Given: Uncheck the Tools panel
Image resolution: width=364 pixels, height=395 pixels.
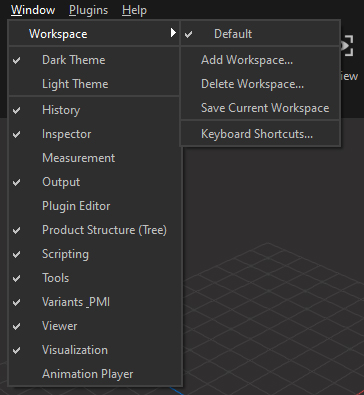Looking at the screenshot, I should [95, 278].
